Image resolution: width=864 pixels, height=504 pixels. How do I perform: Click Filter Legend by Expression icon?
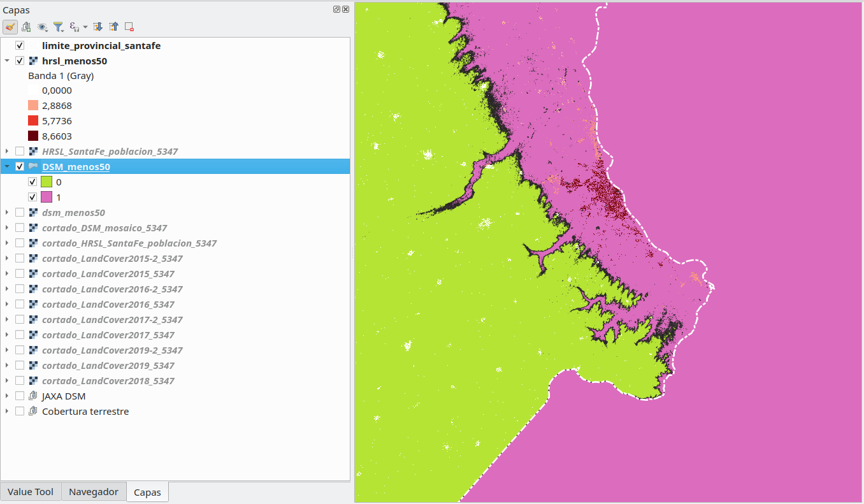pos(75,27)
